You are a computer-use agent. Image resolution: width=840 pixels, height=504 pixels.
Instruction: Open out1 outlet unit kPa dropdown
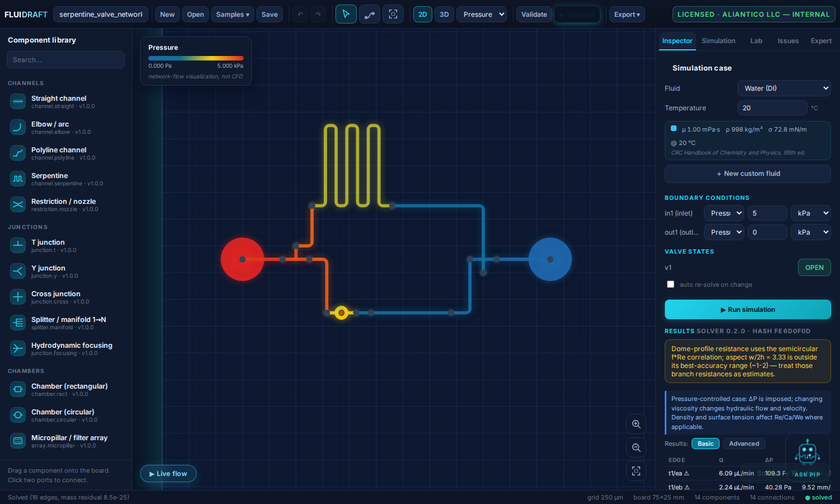point(810,232)
